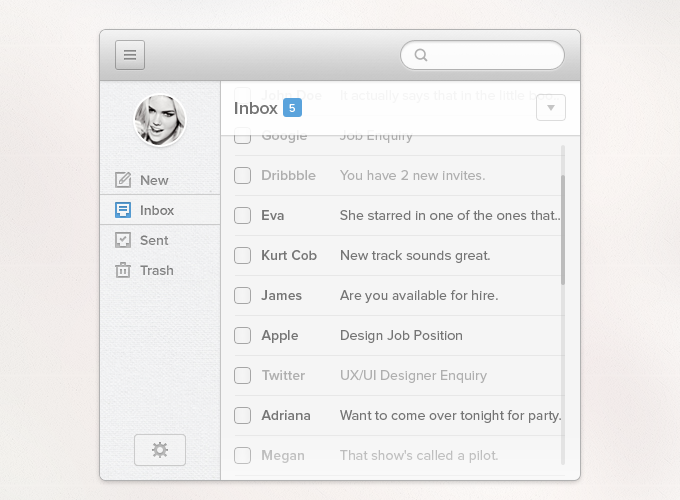Viewport: 680px width, 500px height.
Task: Select the Apple email checkbox
Action: coord(242,335)
